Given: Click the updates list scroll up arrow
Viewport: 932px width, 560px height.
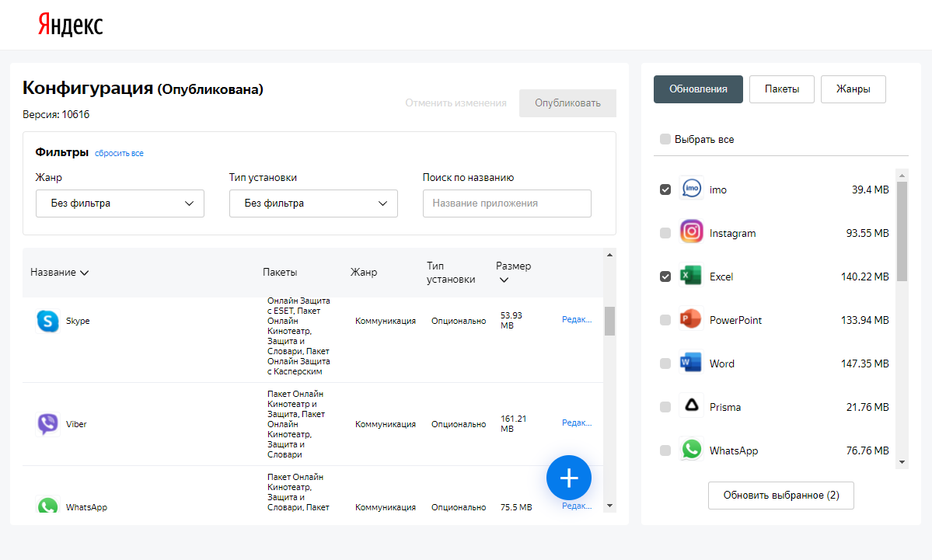Looking at the screenshot, I should (x=902, y=176).
